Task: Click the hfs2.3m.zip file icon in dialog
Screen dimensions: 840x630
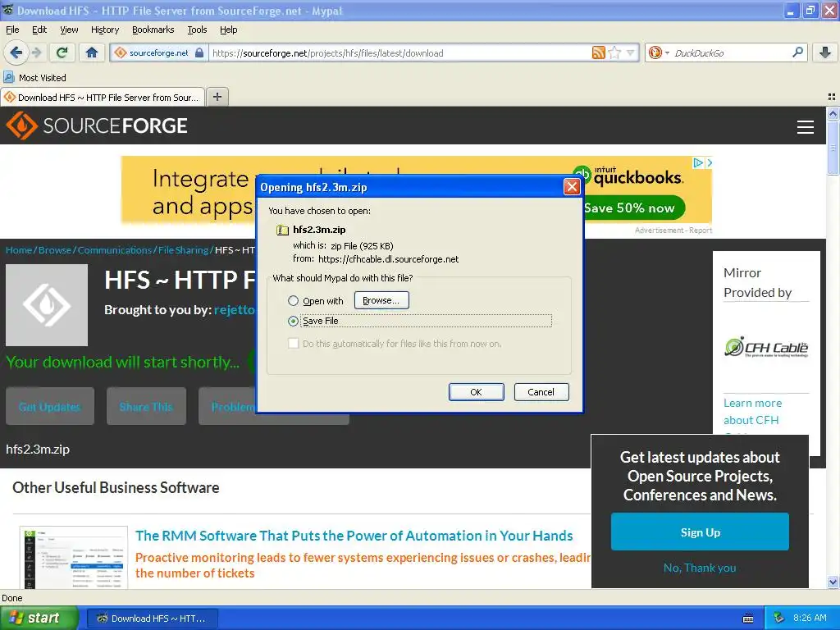Action: coord(282,230)
